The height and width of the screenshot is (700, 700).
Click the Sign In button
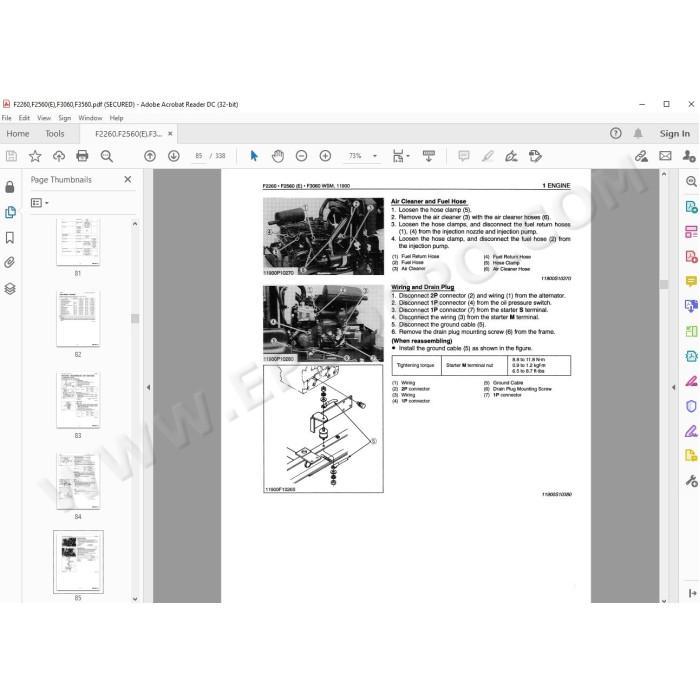pyautogui.click(x=675, y=133)
